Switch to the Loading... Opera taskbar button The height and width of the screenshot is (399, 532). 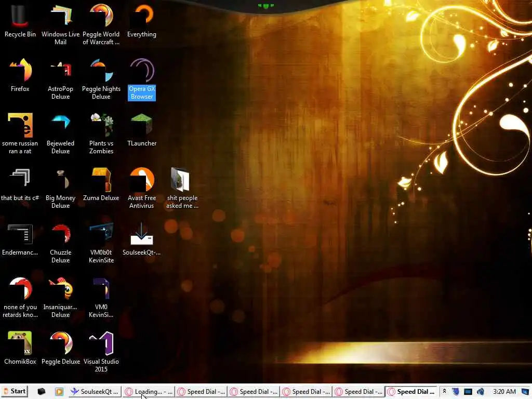148,392
